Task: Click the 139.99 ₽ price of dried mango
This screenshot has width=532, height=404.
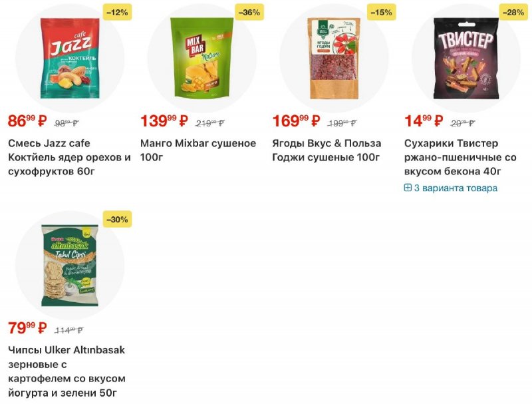Action: [164, 121]
